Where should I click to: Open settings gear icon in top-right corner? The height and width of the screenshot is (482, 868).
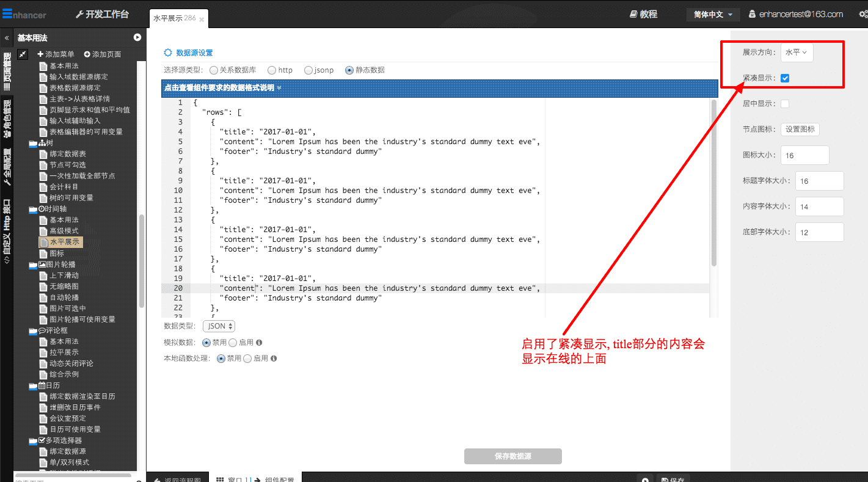click(x=862, y=14)
